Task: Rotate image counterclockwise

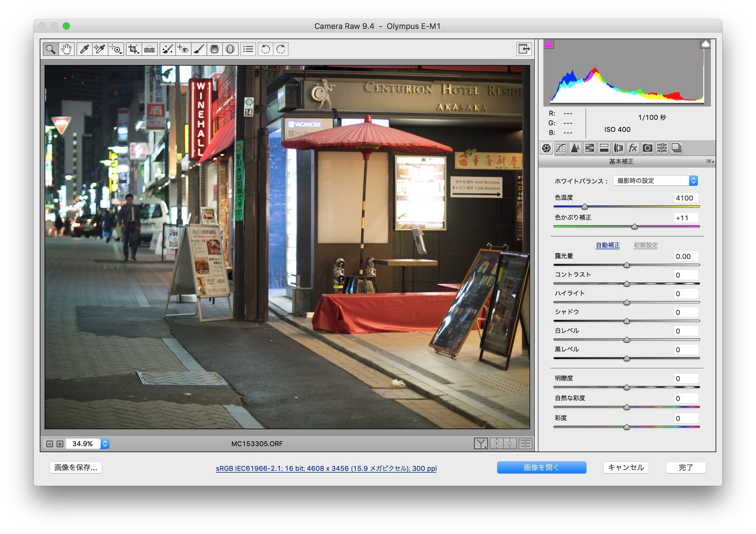Action: coord(266,49)
